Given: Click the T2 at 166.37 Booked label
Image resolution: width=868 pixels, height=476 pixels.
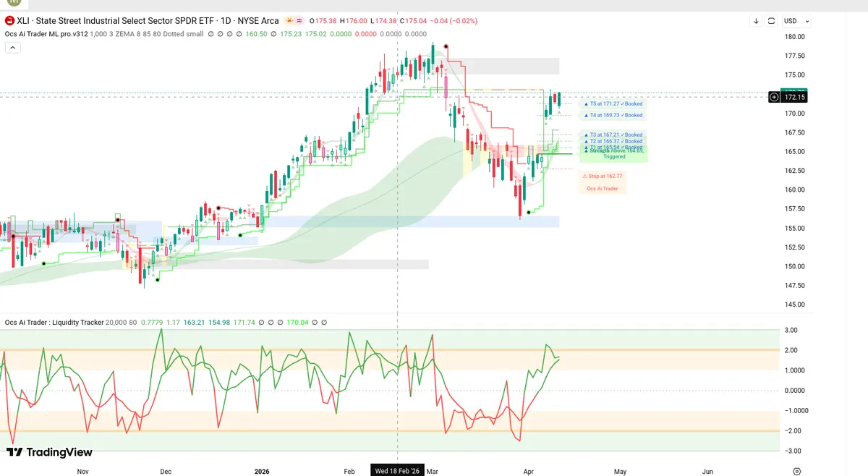Looking at the screenshot, I should point(613,141).
